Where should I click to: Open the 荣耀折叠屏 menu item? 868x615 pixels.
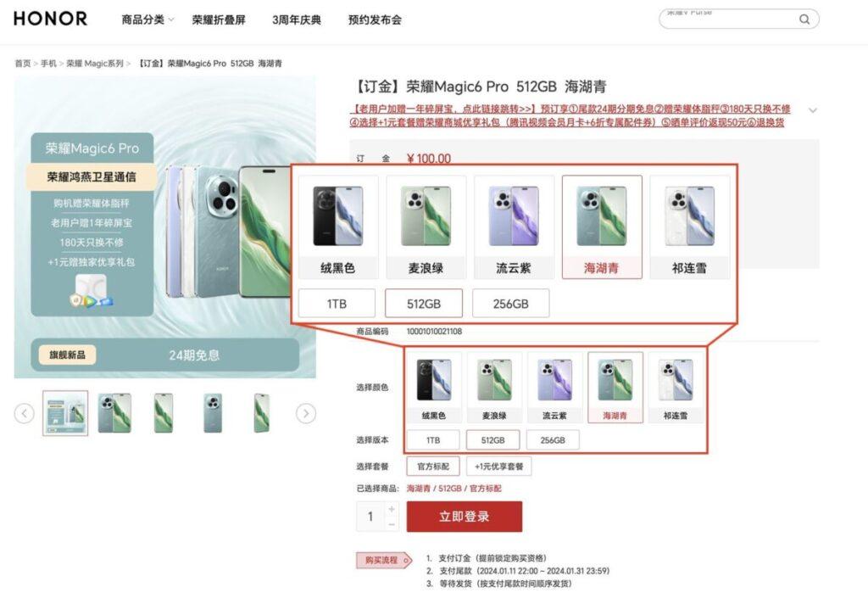(219, 20)
